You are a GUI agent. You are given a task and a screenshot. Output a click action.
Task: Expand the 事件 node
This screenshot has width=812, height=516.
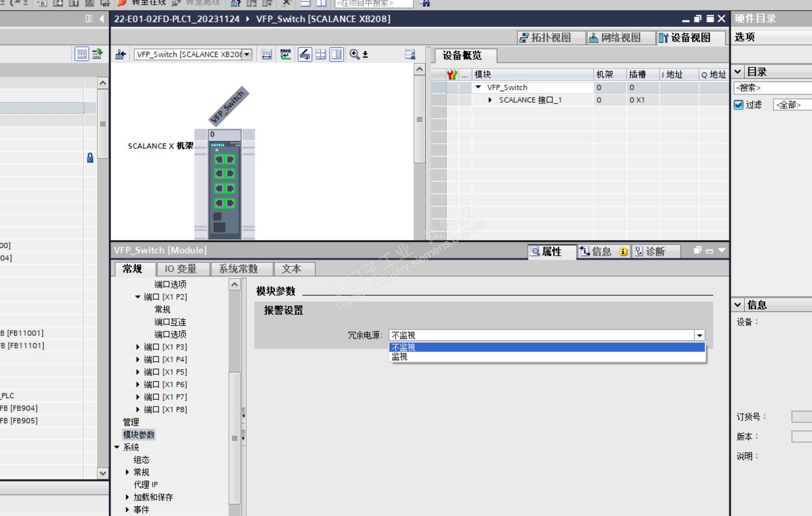(127, 509)
